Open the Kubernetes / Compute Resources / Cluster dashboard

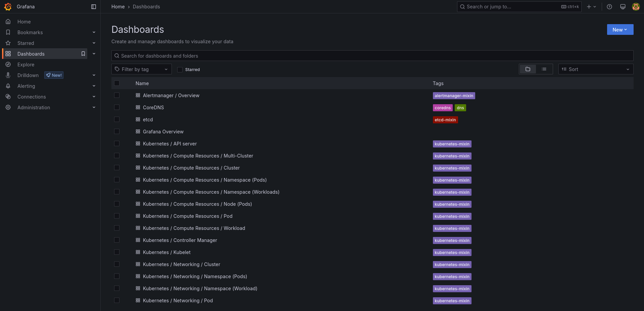191,168
